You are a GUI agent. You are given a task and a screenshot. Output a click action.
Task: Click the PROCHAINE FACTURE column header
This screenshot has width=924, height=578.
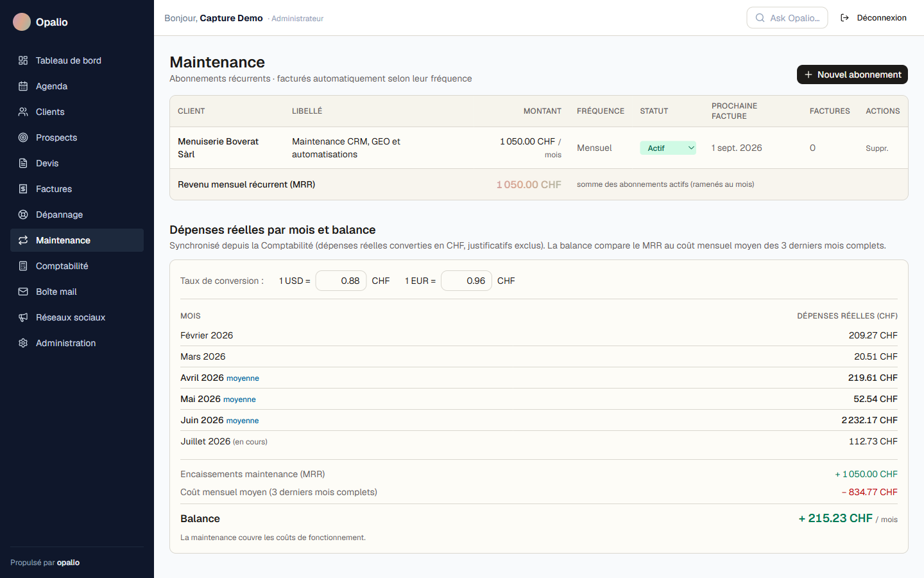[x=734, y=111]
